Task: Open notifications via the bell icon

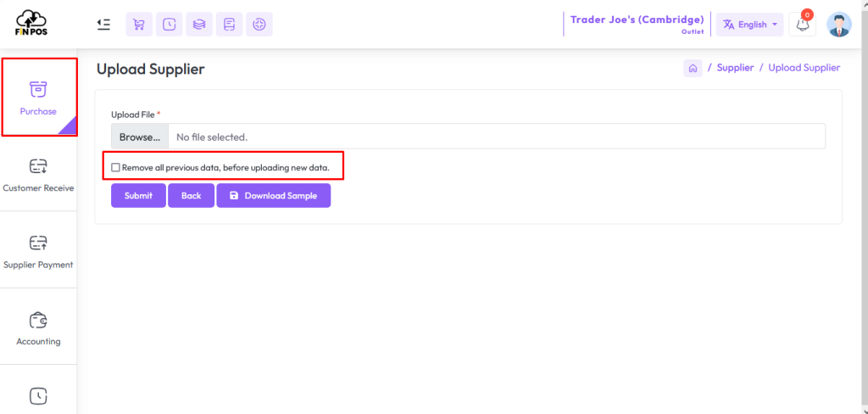Action: pyautogui.click(x=802, y=25)
